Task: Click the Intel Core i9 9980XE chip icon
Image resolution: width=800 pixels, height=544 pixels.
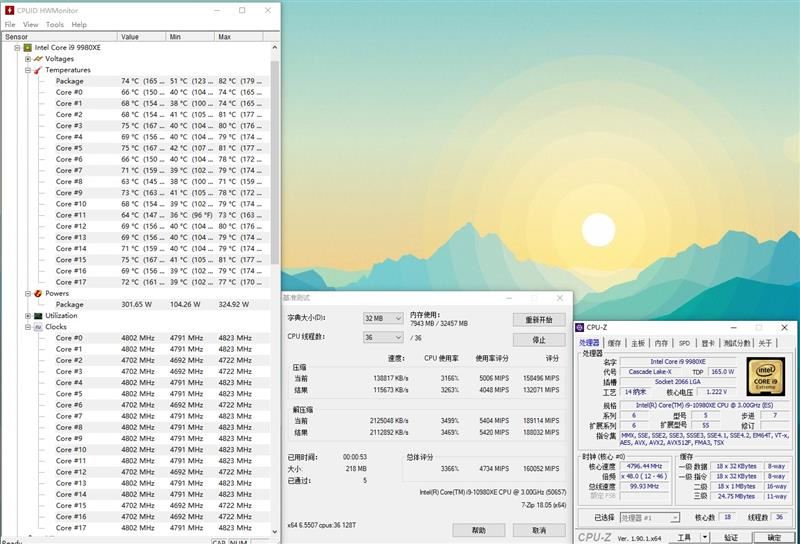Action: (x=28, y=47)
